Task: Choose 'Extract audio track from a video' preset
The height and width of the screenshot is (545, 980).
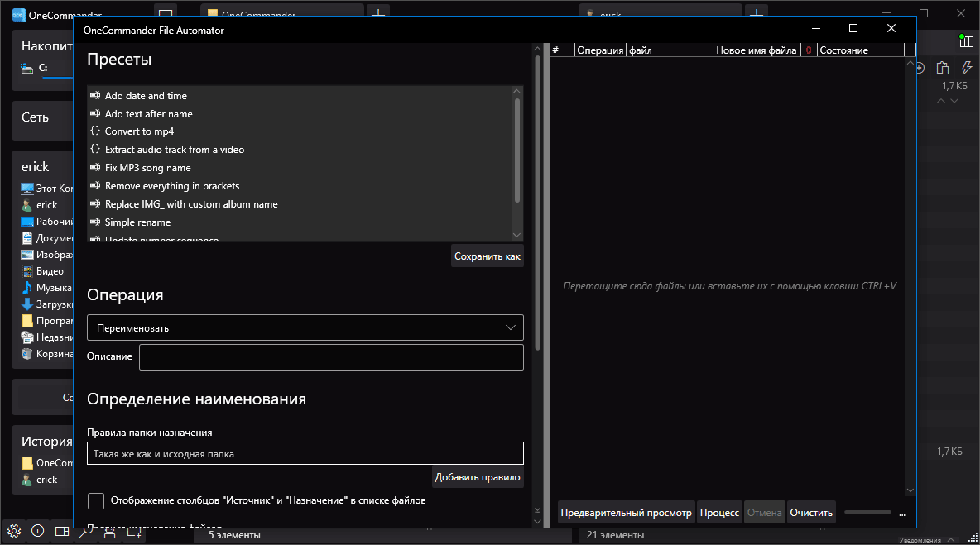Action: 175,149
